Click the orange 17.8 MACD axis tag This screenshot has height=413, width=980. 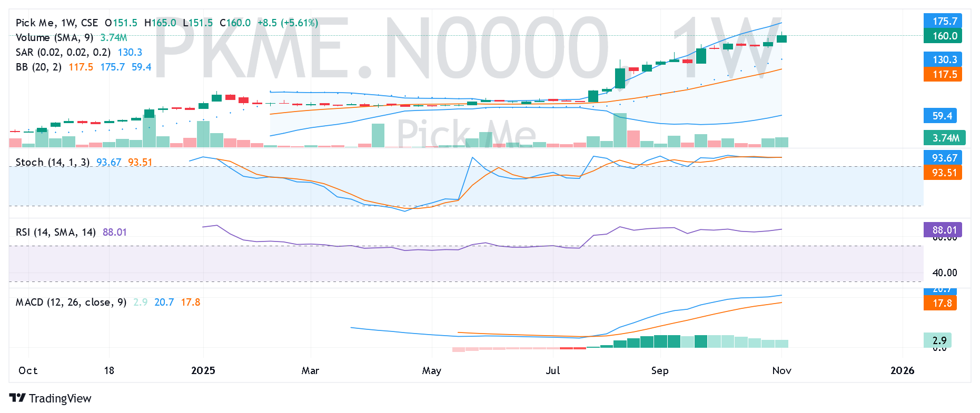point(941,303)
